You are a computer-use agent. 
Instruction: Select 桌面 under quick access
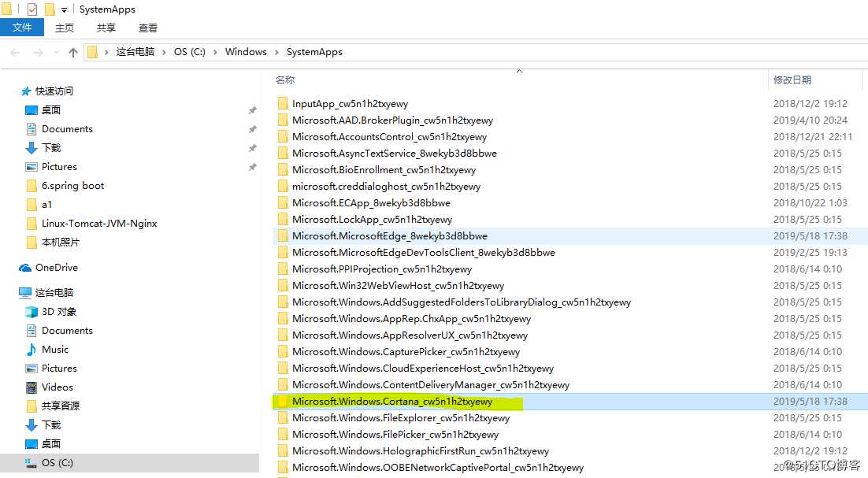click(x=51, y=109)
